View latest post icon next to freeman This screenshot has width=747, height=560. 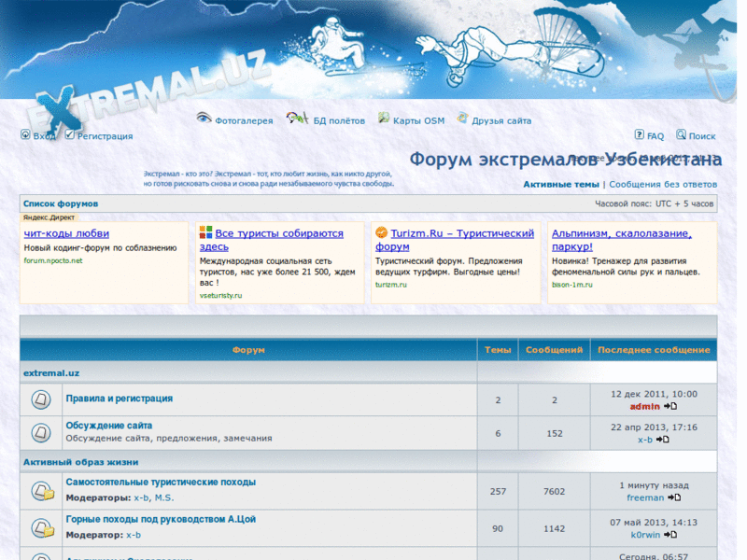coord(674,498)
